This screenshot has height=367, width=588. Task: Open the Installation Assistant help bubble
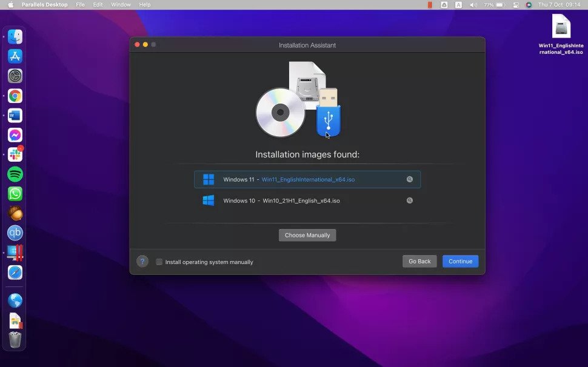click(x=142, y=261)
